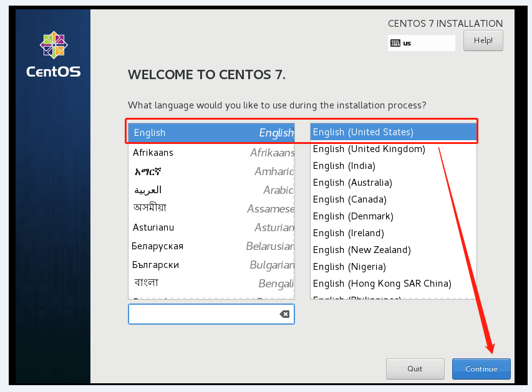The image size is (532, 392).
Task: Choose English (United States) locale
Action: (394, 132)
